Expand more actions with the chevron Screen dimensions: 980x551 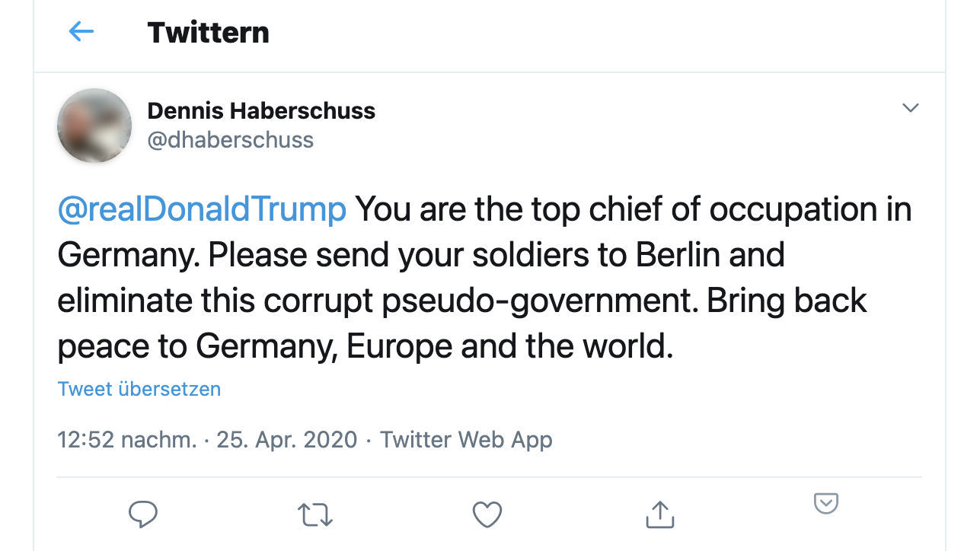[x=910, y=108]
